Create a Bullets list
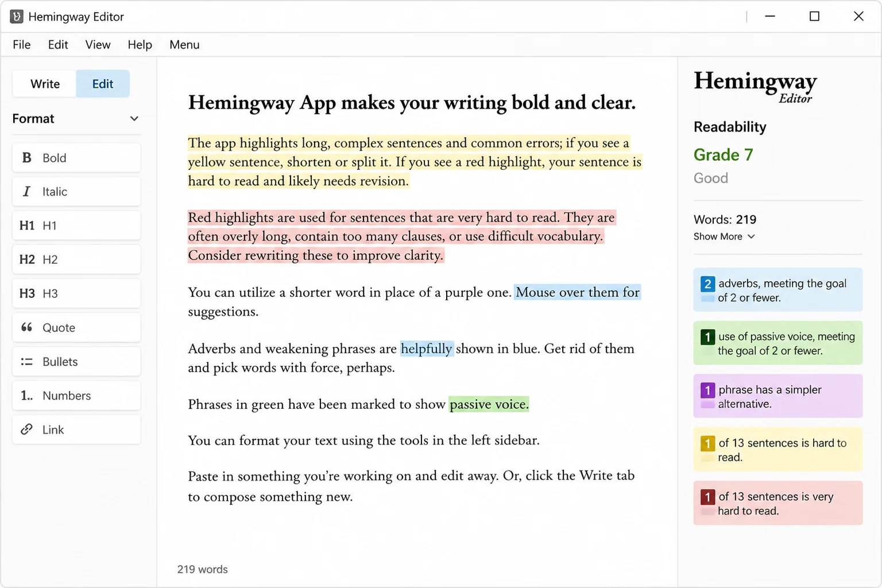Viewport: 882px width, 588px height. tap(76, 362)
